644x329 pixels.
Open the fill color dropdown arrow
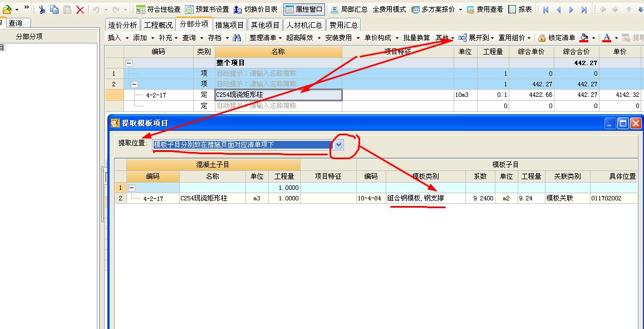pyautogui.click(x=593, y=38)
